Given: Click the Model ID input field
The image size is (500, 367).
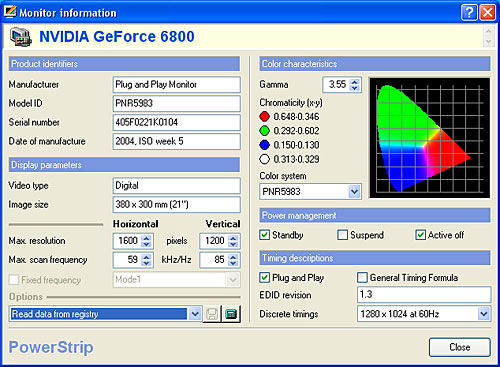Looking at the screenshot, I should 177,103.
